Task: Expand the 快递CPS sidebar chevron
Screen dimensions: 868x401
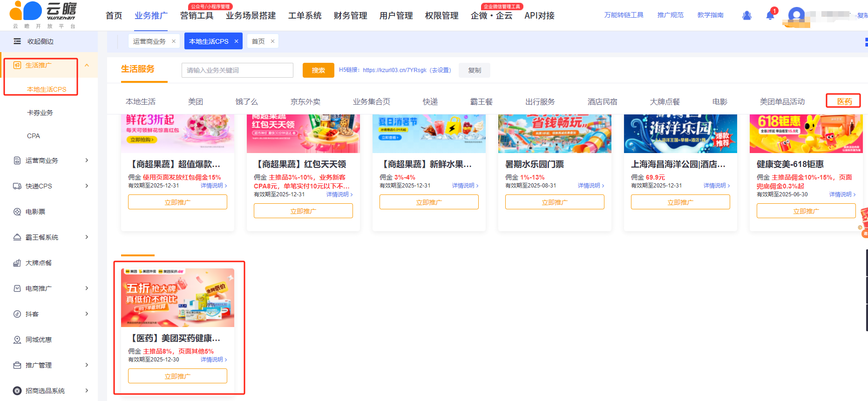Action: 87,186
